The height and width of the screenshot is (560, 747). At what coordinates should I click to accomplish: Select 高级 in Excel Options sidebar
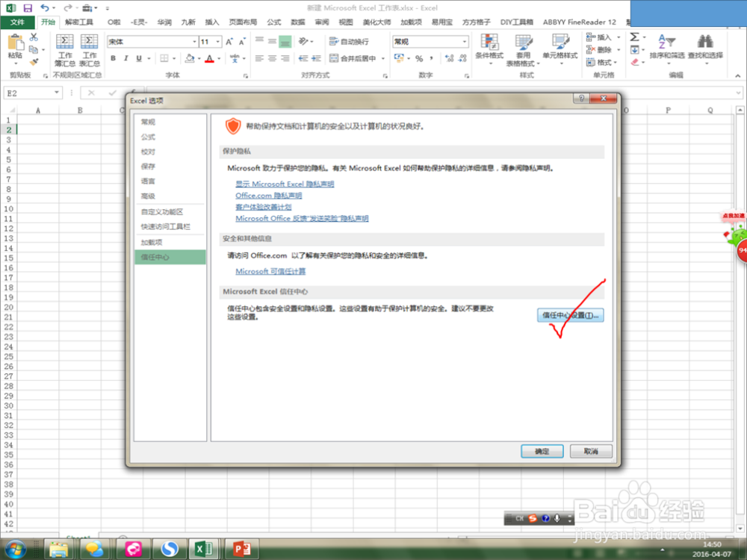point(170,196)
